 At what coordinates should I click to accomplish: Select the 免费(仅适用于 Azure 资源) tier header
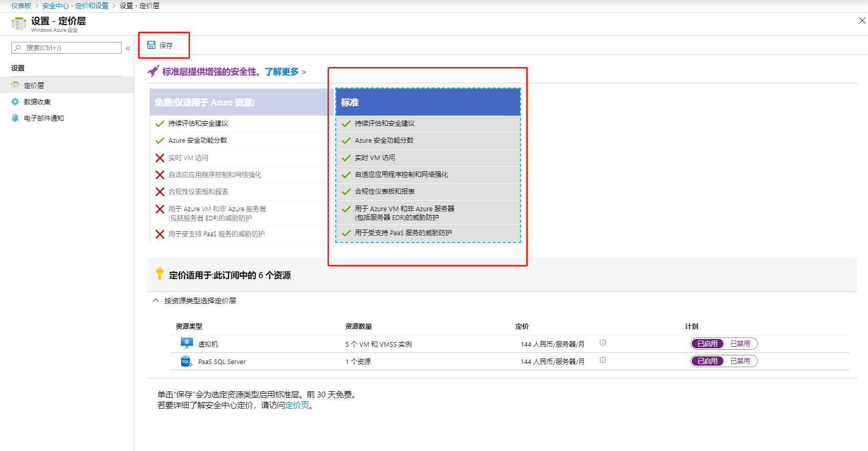tap(242, 102)
